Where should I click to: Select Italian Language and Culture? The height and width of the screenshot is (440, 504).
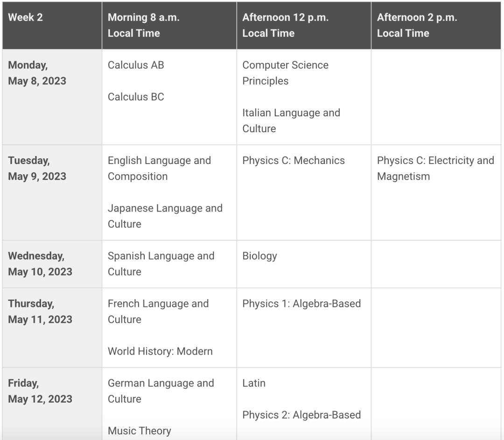click(291, 121)
